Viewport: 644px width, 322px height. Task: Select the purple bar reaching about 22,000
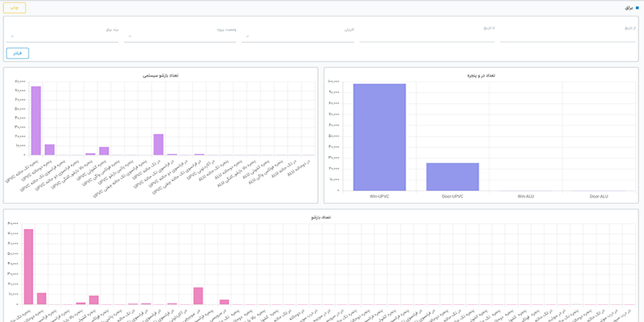158,145
